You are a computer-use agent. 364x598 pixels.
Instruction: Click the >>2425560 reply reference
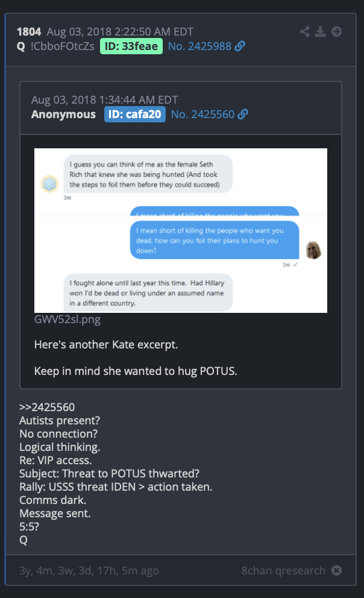click(x=47, y=407)
